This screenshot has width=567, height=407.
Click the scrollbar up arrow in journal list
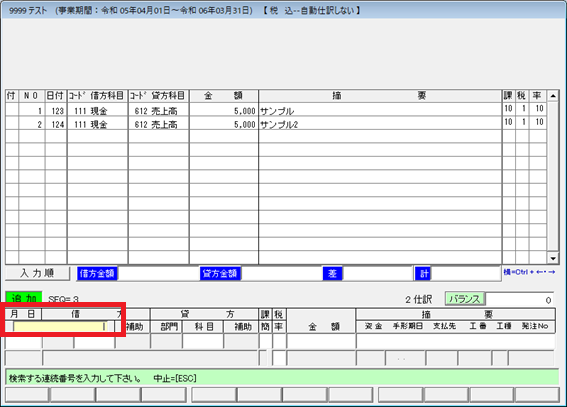click(553, 96)
